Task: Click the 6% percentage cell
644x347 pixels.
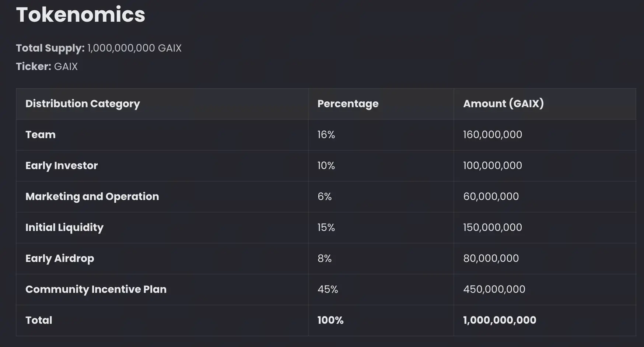Action: pyautogui.click(x=325, y=197)
